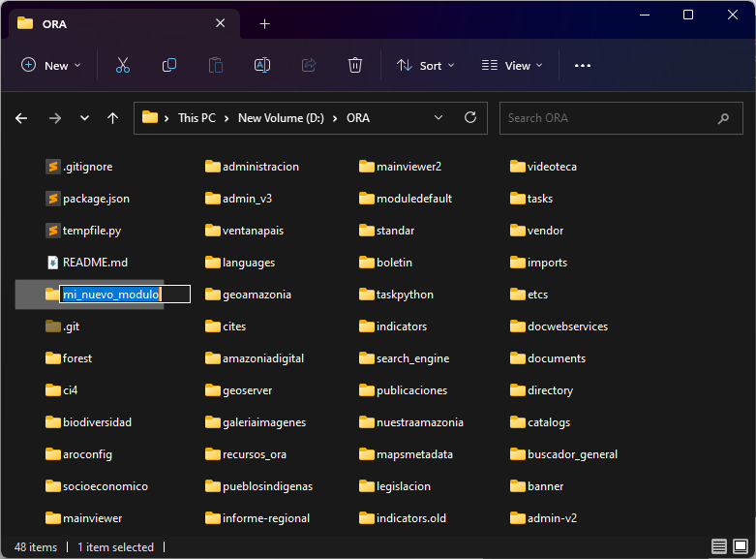Viewport: 756px width, 559px height.
Task: Select the docwebservices folder
Action: [x=559, y=326]
